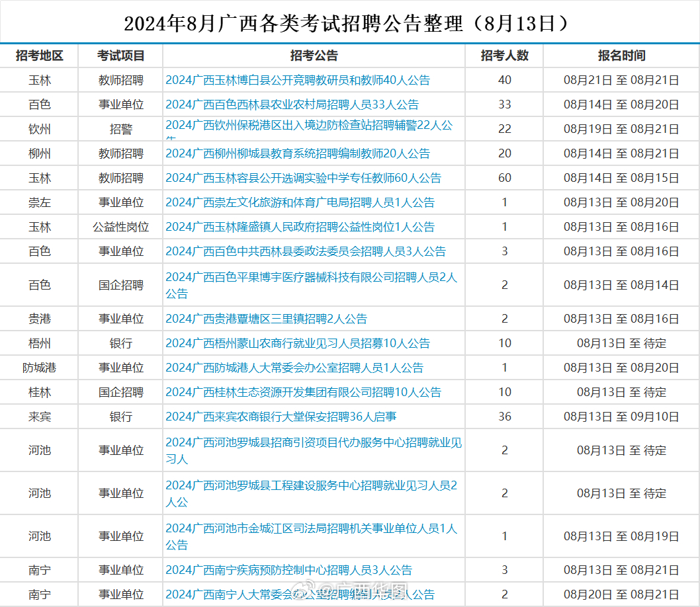Image resolution: width=700 pixels, height=607 pixels.
Task: Open 防城港人大常委会办公室招聘1人公告
Action: 292,368
